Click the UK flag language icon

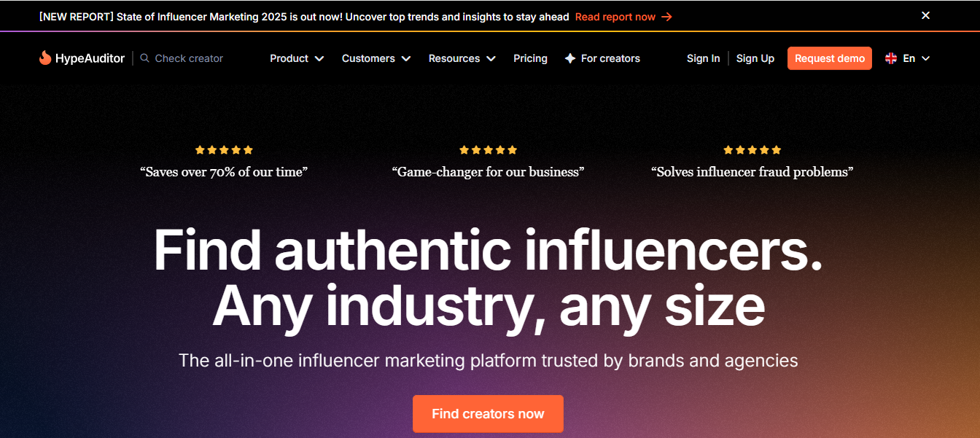tap(891, 58)
